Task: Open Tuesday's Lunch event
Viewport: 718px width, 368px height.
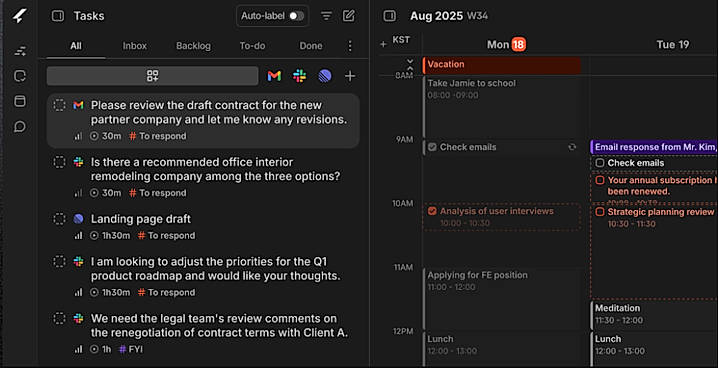Action: coord(654,348)
